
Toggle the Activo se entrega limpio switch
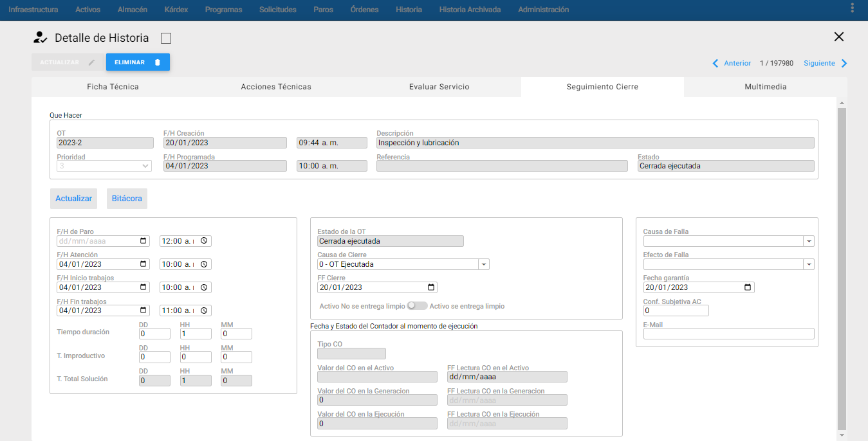[x=417, y=306]
